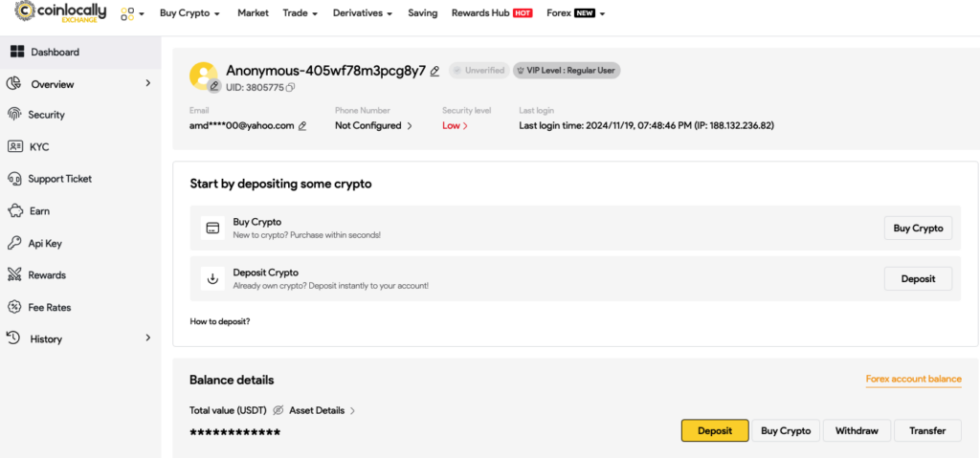Click the edit icon next to email

[302, 126]
